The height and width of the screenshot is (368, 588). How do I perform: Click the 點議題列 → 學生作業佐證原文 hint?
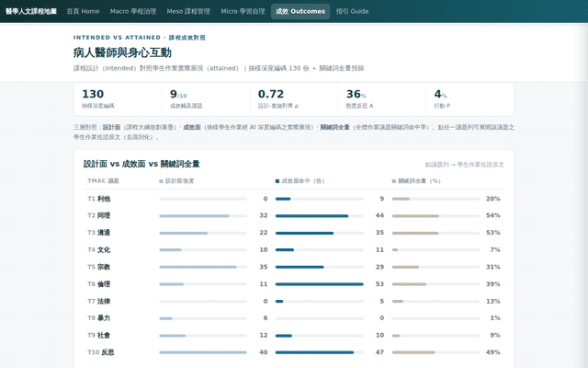(465, 165)
